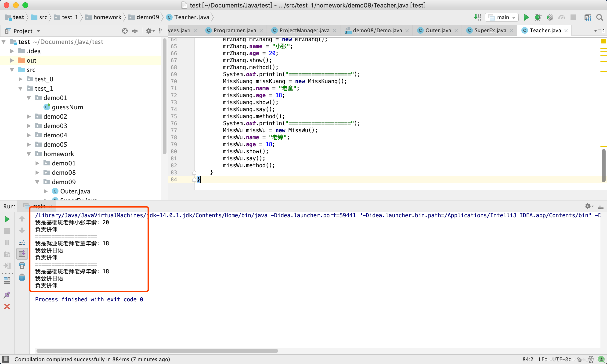The height and width of the screenshot is (364, 607).
Task: Click UTF-8 encoding in status bar
Action: (562, 359)
